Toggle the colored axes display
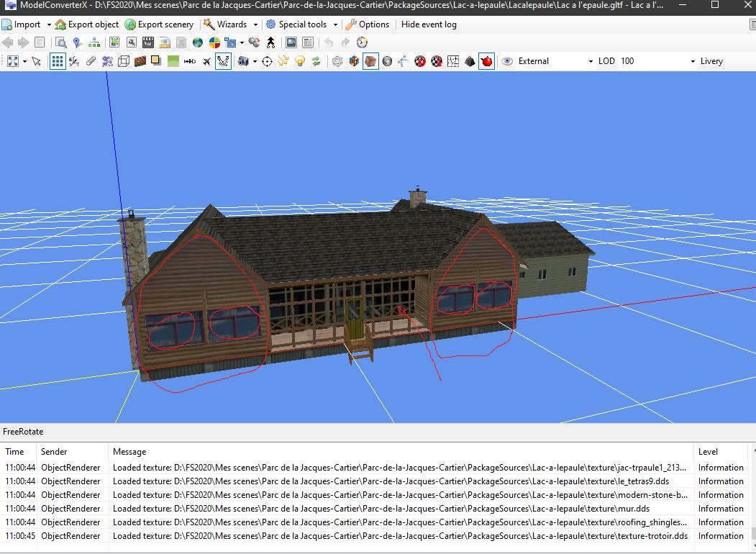The height and width of the screenshot is (554, 756). click(x=74, y=61)
